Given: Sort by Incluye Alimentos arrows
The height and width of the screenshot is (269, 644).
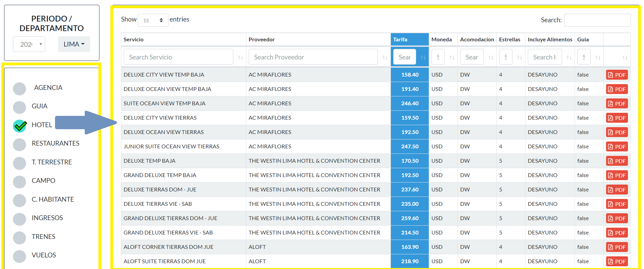Looking at the screenshot, I should [569, 57].
